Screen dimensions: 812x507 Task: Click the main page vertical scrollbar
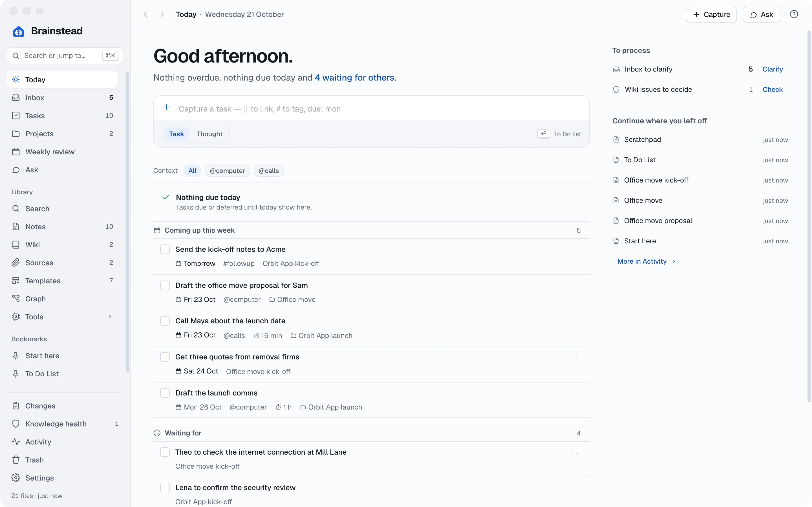coord(809,216)
